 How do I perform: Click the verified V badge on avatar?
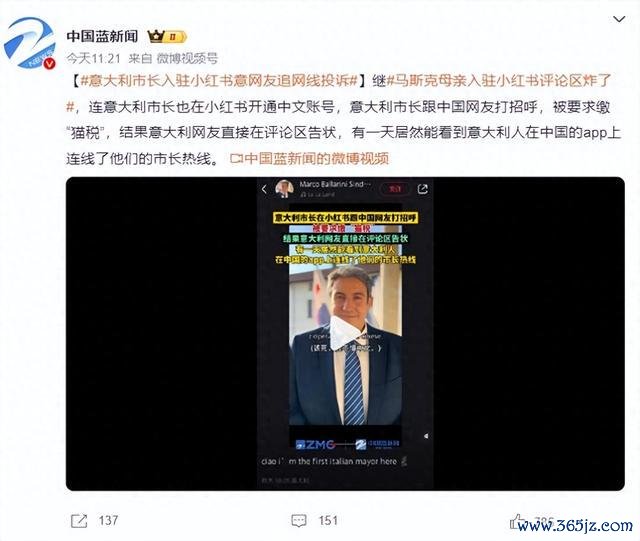(x=49, y=64)
